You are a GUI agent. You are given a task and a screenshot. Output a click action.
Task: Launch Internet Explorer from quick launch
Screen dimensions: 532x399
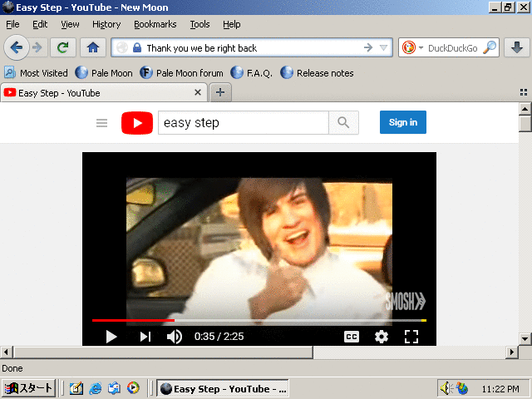point(96,388)
